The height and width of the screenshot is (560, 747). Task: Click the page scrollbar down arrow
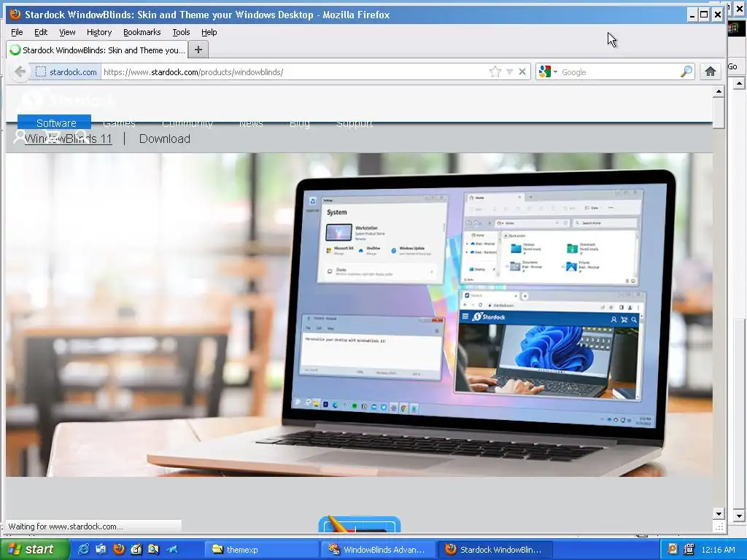(719, 514)
